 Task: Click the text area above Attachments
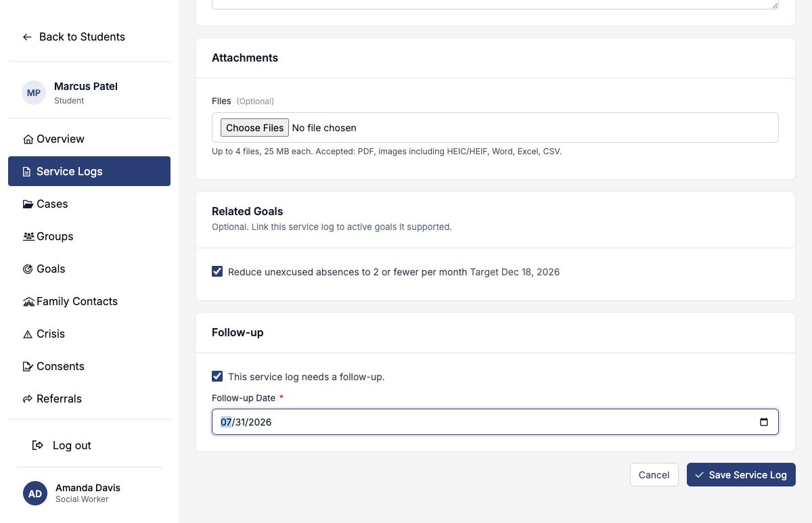click(495, 4)
